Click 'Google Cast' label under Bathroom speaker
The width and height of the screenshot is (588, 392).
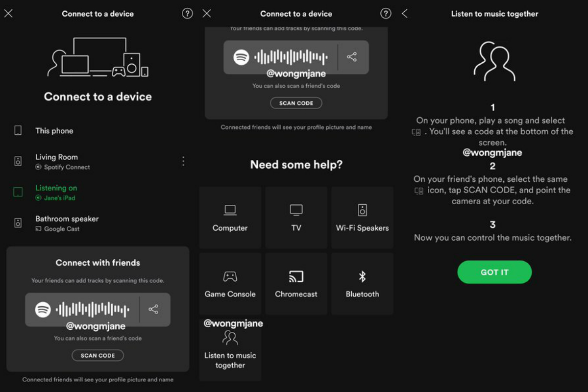62,229
